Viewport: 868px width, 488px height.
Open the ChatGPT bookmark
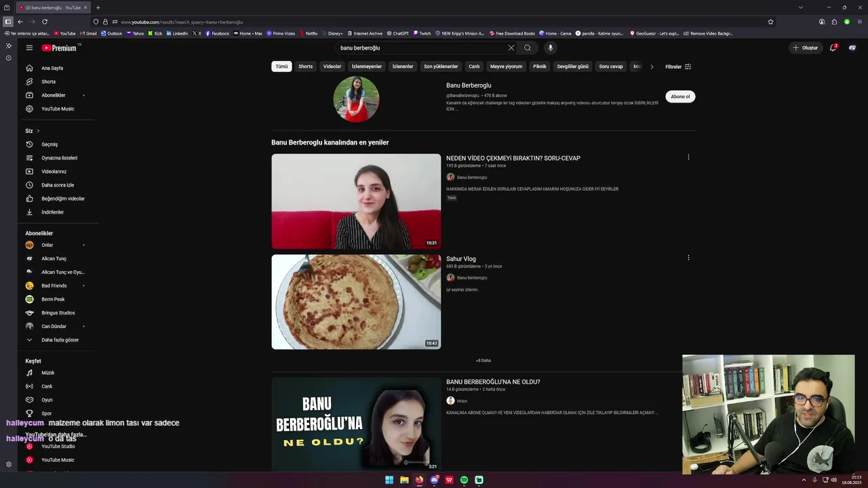(x=397, y=33)
